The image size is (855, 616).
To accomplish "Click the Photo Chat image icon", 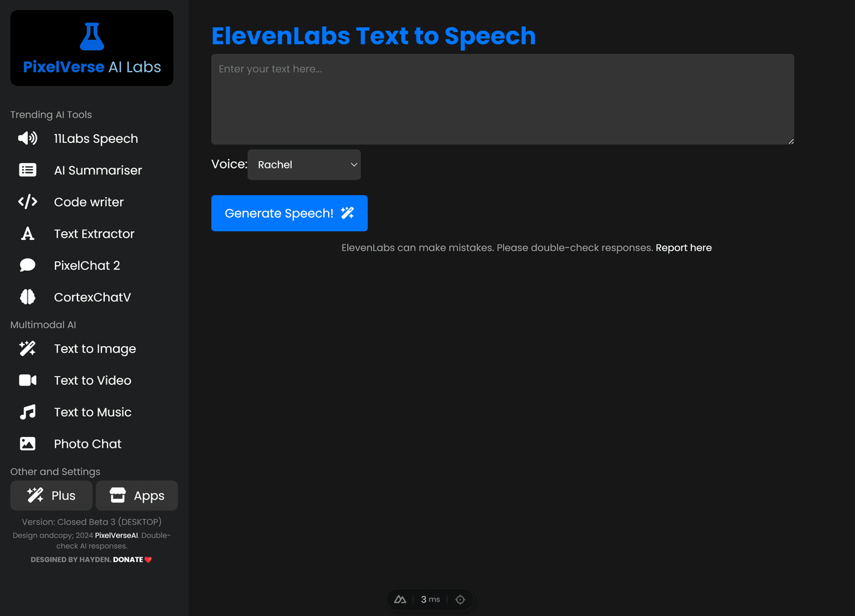I will (x=27, y=444).
